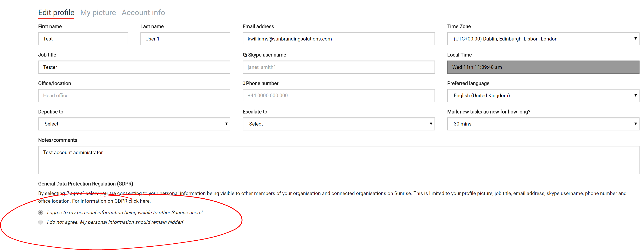
Task: Click the phone icon beside Phone number
Action: [244, 83]
